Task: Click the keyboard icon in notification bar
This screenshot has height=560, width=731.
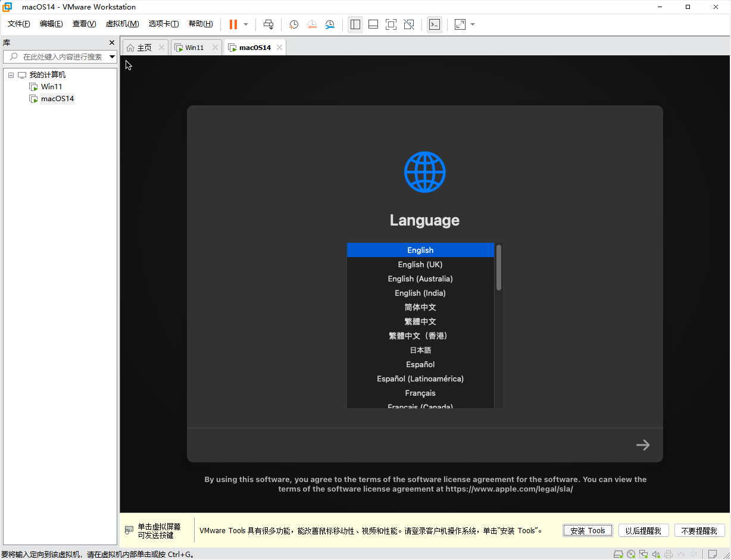Action: pos(129,530)
